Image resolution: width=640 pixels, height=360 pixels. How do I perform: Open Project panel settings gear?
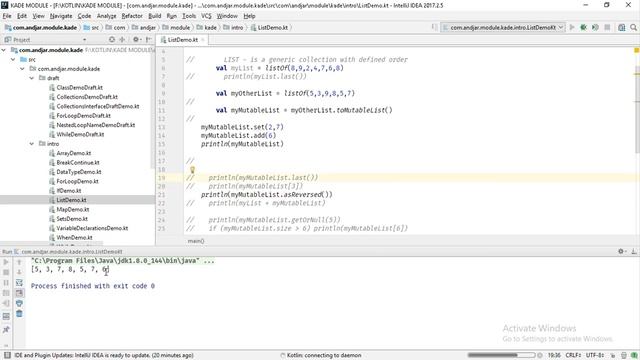tap(136, 40)
